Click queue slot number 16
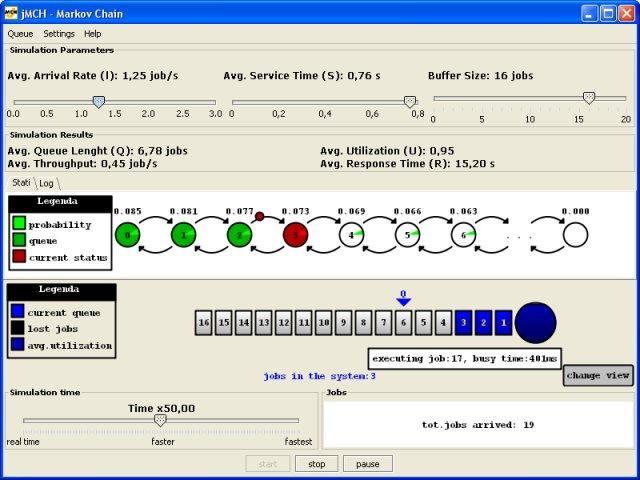 click(x=204, y=323)
